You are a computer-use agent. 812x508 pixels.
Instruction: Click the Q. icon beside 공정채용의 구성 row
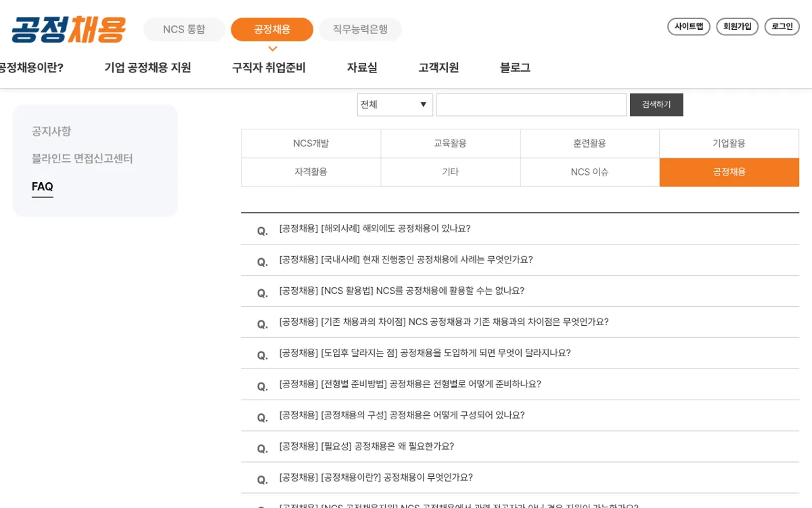(263, 418)
